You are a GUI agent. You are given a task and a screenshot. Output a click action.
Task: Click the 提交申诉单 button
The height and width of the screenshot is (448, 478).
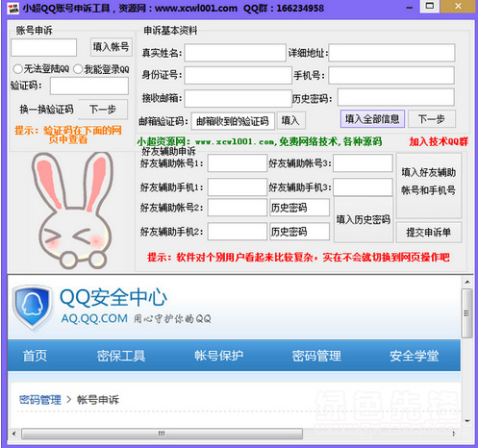[429, 232]
